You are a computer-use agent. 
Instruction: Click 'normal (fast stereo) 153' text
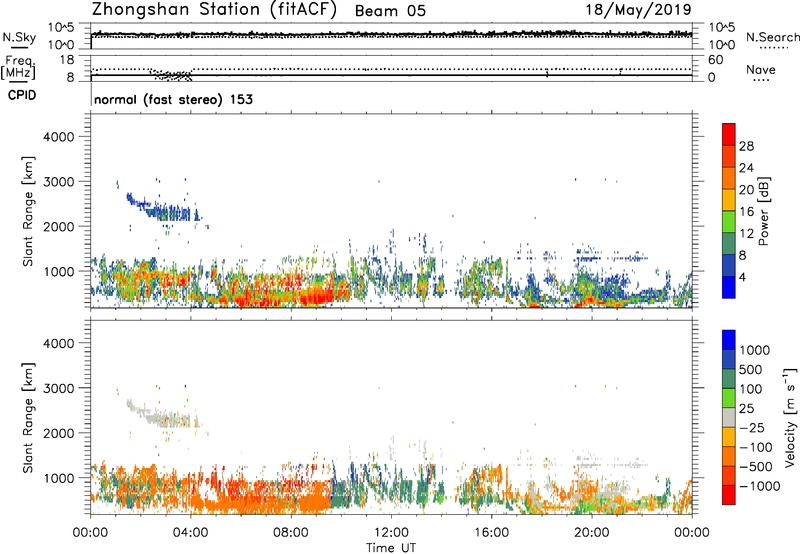[173, 99]
